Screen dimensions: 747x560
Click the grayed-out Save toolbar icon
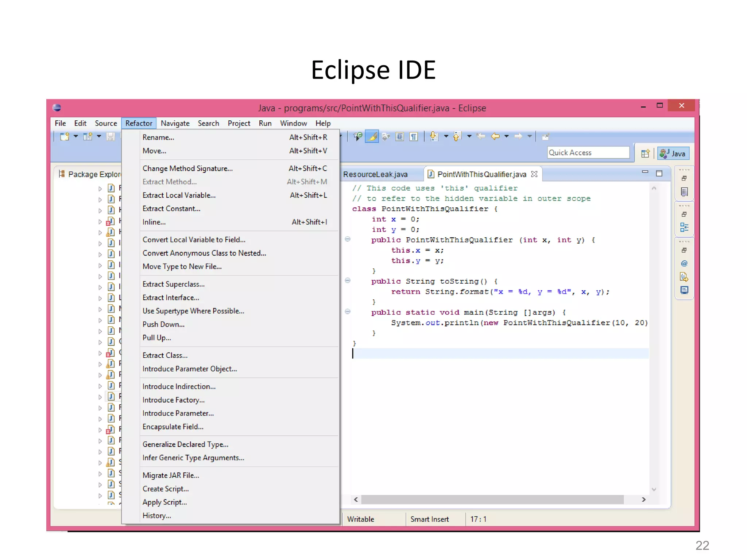[x=110, y=137]
